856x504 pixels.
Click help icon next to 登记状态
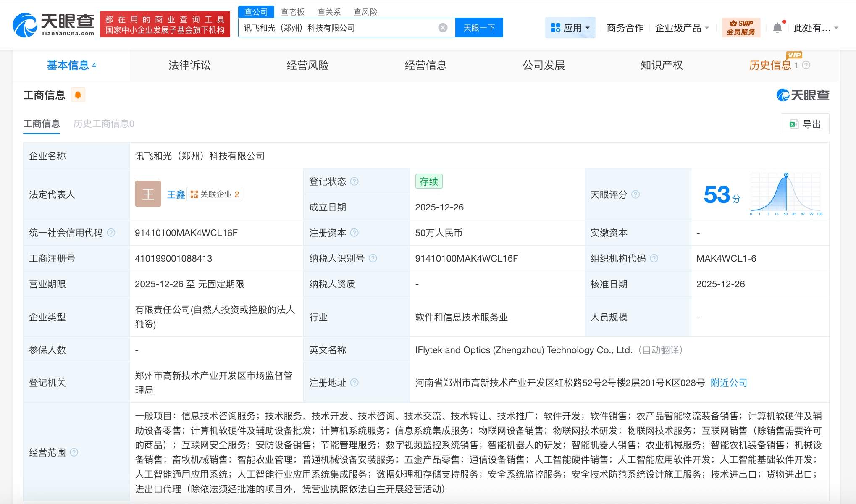click(354, 181)
